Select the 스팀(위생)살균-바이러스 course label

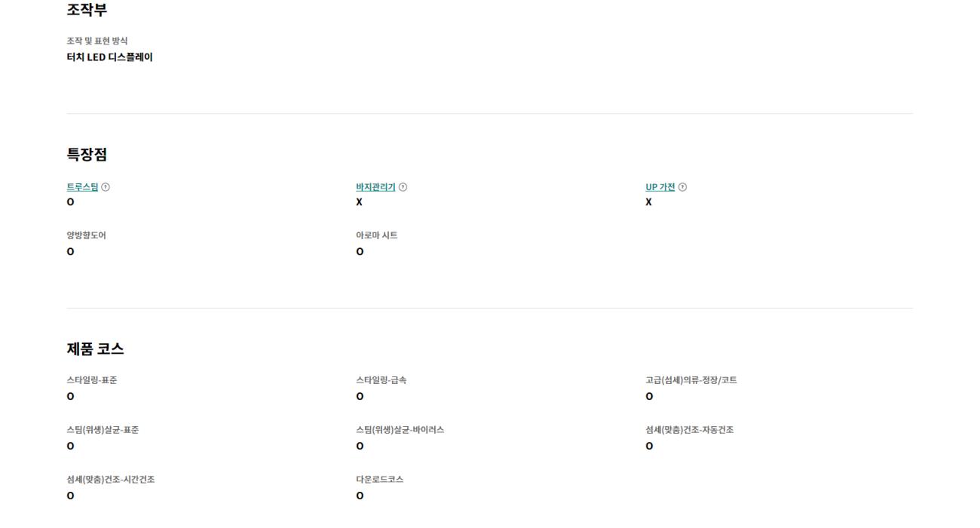pos(400,430)
